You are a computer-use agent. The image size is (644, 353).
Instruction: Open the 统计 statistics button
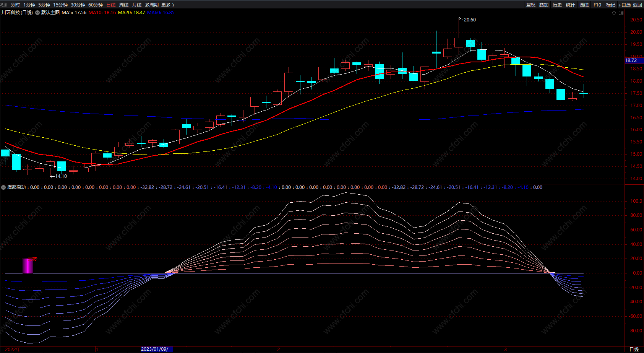[x=571, y=5]
